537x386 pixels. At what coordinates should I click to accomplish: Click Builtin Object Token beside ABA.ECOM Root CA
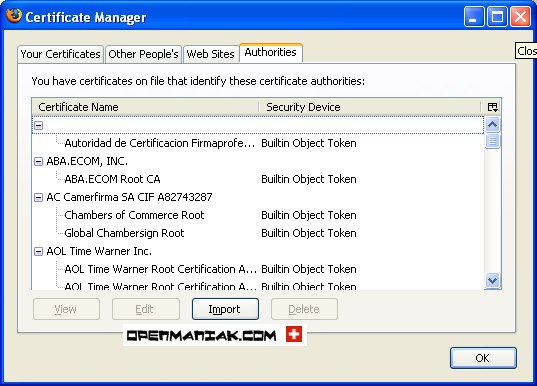click(x=309, y=179)
